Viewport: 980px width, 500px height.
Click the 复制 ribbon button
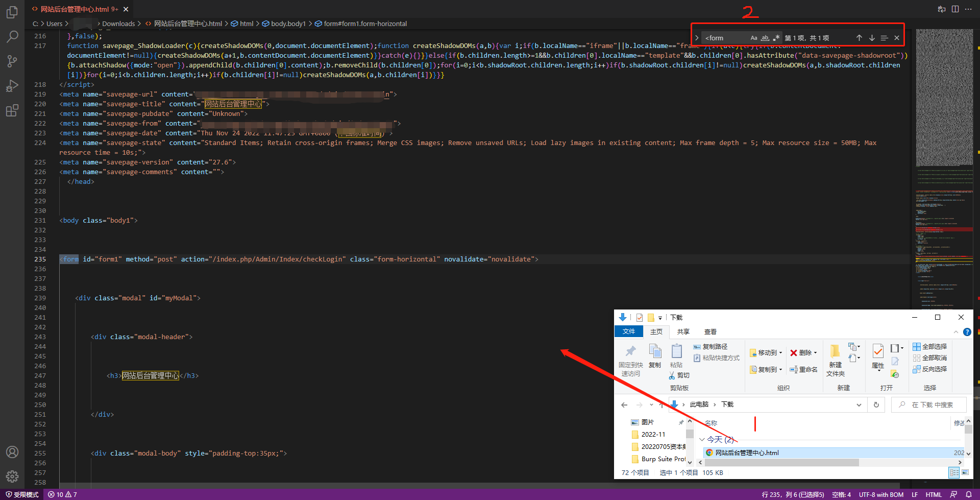[x=655, y=356]
